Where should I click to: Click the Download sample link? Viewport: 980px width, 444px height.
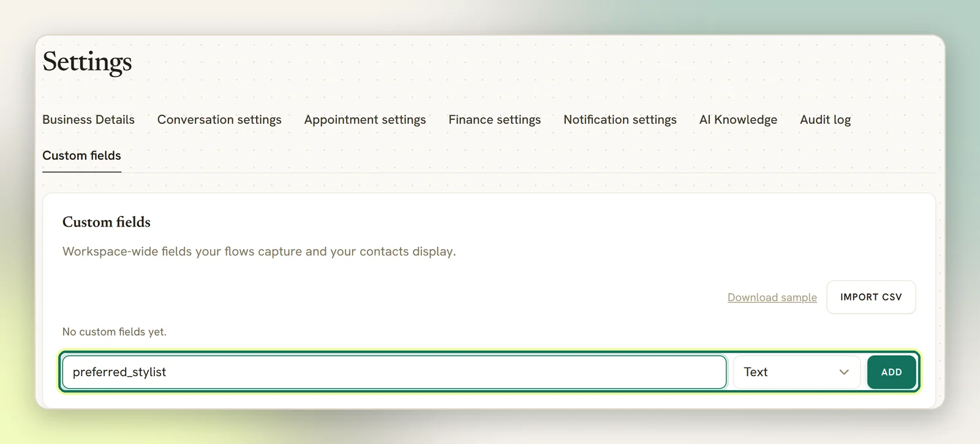pos(772,298)
